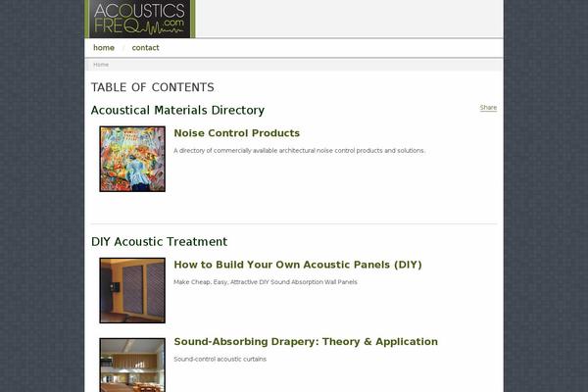Click the Acoustical Materials Directory heading
Screen dimensions: 588x392
(177, 111)
